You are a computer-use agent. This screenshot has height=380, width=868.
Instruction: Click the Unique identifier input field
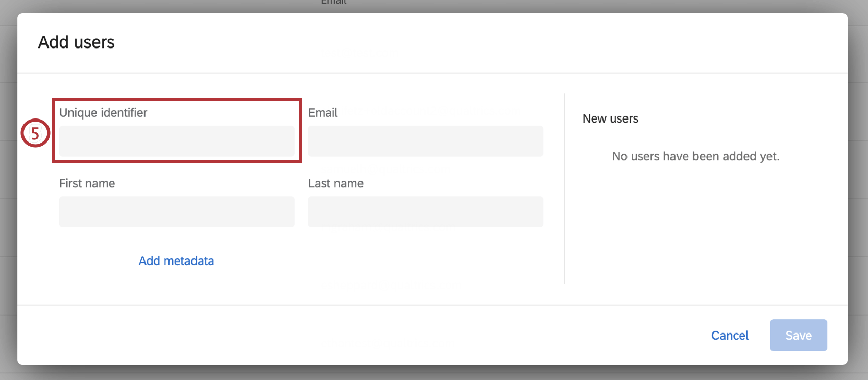tap(177, 141)
